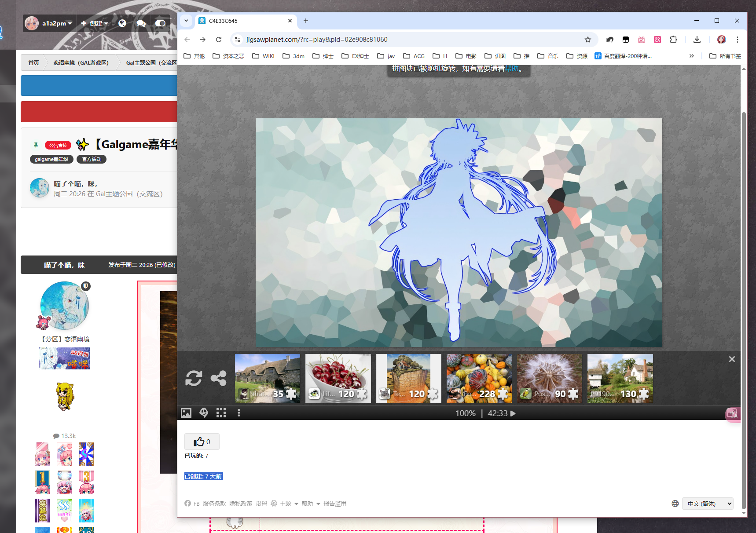The width and height of the screenshot is (756, 533).
Task: Click the browser profile avatar icon
Action: tap(721, 40)
